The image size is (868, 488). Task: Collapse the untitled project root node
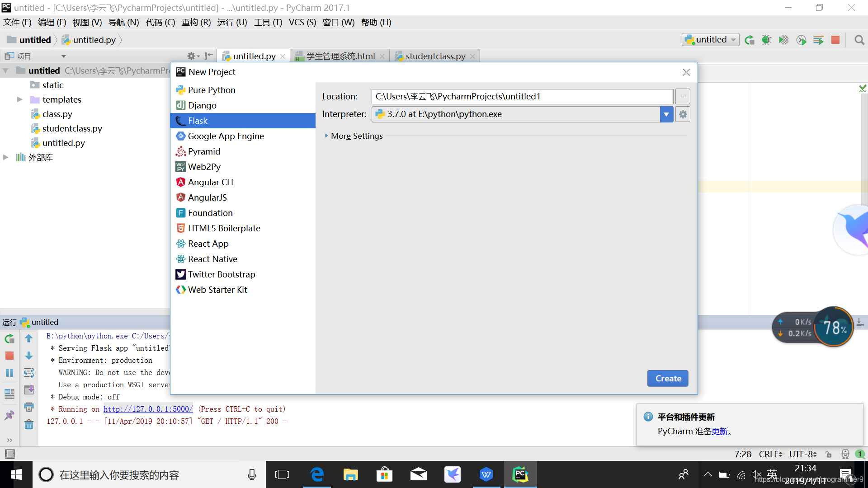(6, 70)
